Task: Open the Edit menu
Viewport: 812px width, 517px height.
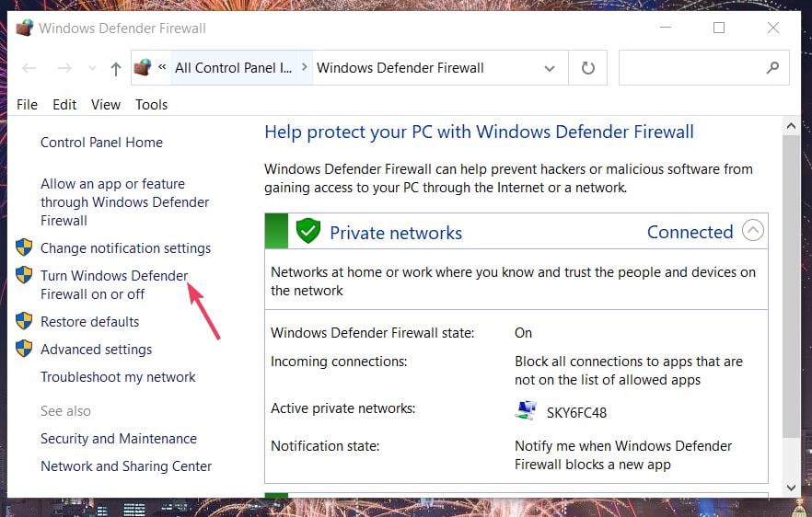Action: (x=64, y=105)
